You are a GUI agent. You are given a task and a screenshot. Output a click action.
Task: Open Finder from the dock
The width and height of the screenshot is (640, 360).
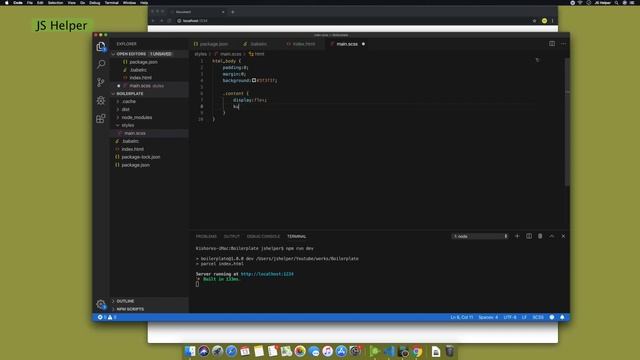[x=190, y=351]
